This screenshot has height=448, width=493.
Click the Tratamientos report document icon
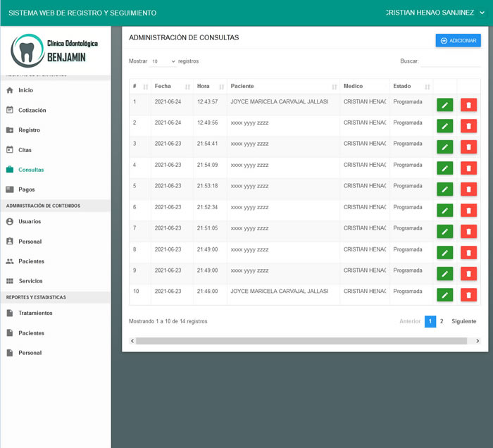point(10,313)
